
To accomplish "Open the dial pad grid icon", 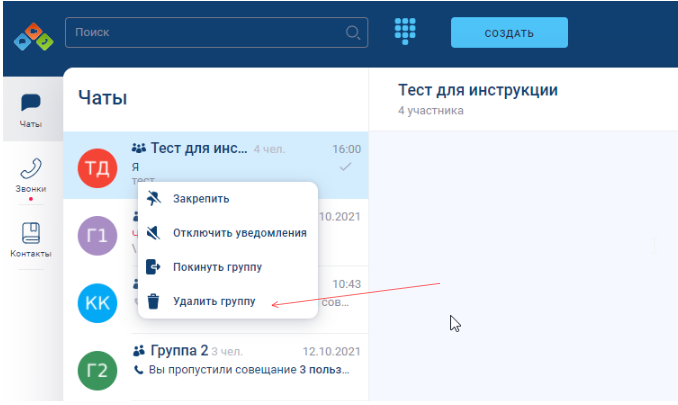I will tap(404, 31).
